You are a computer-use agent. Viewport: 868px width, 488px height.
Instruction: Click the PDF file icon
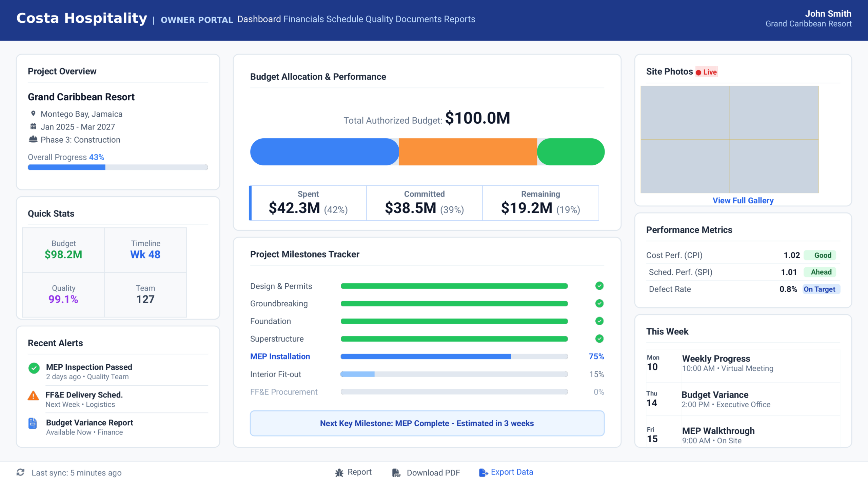(396, 472)
